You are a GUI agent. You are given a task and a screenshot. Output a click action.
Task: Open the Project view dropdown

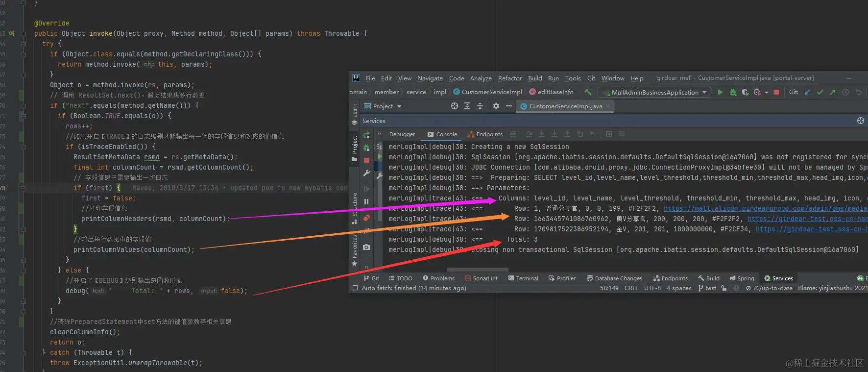(384, 106)
